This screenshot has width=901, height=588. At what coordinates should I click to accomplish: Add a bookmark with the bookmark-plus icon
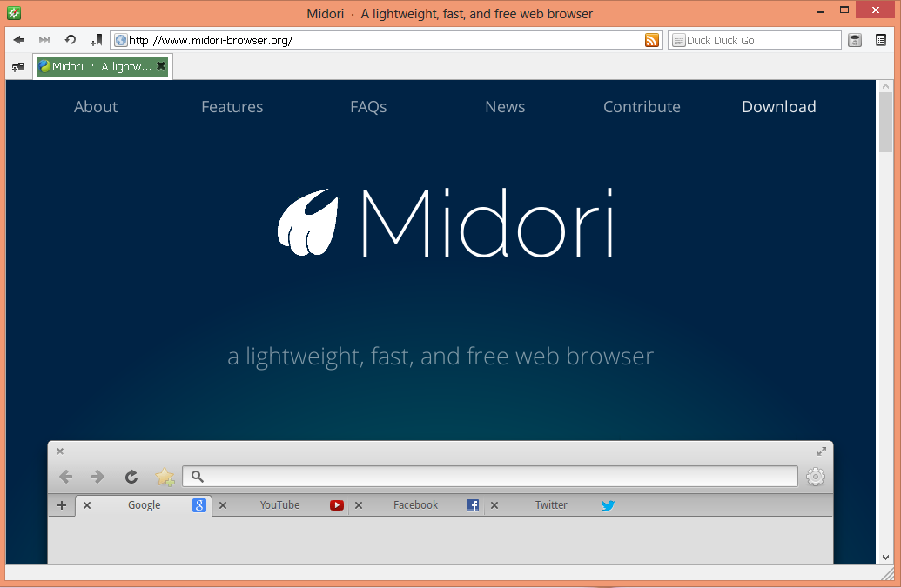tap(96, 40)
